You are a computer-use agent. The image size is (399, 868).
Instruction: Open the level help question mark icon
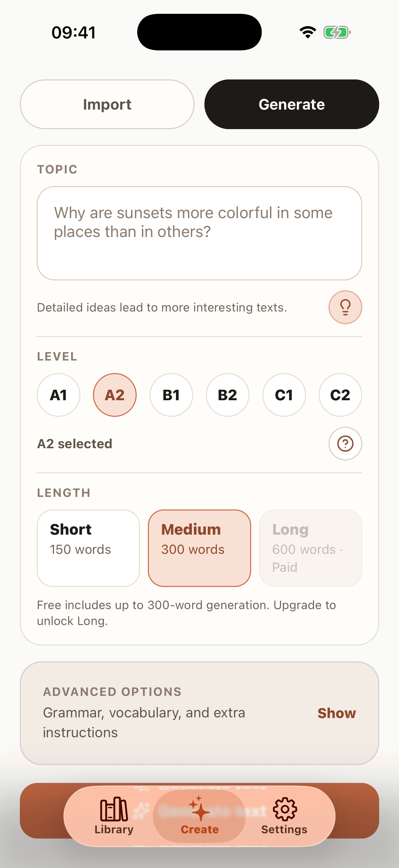click(345, 444)
